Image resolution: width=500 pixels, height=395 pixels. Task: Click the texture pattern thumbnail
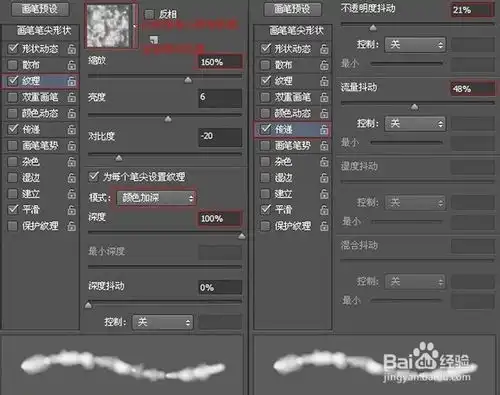(108, 26)
